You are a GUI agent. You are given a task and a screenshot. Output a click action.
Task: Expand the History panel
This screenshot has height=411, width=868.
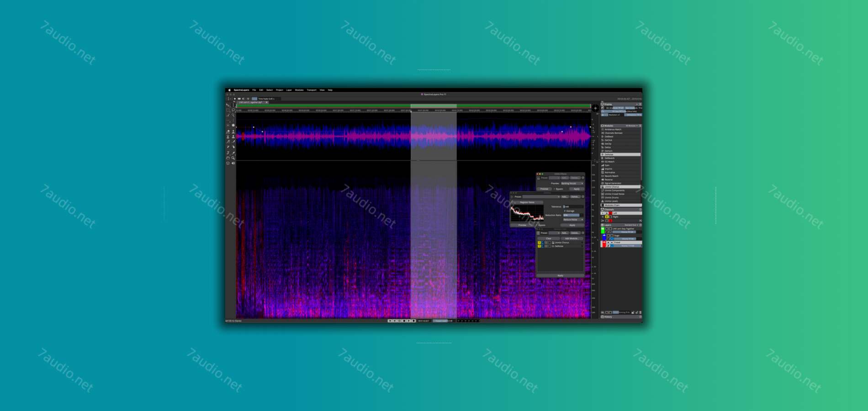(x=621, y=316)
